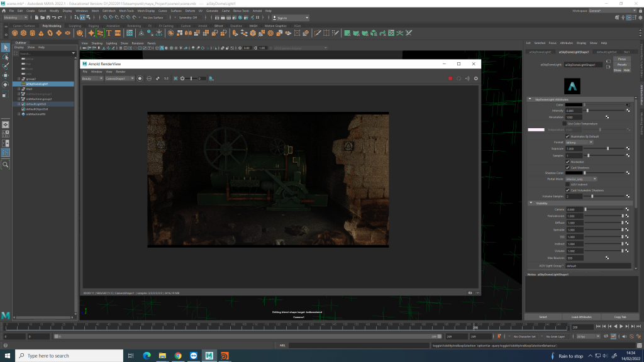Switch to the Rendering shelf tab

(134, 26)
